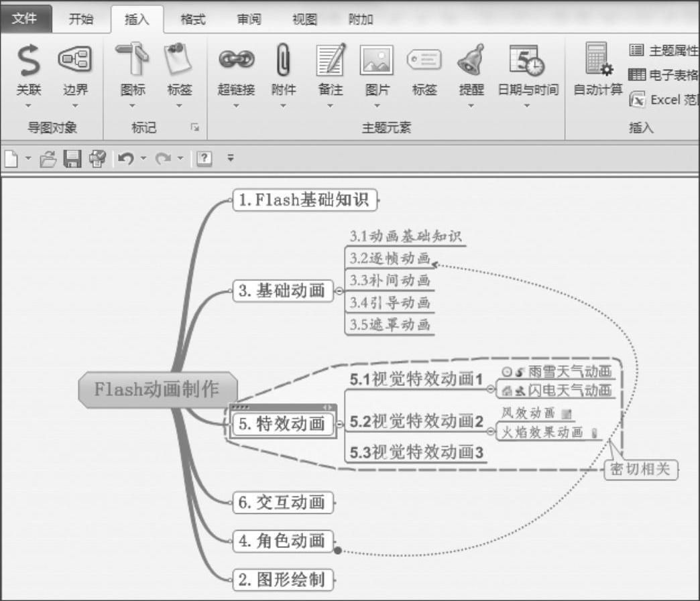The width and height of the screenshot is (700, 601).
Task: Click the 自动计算 calculator icon
Action: (x=598, y=58)
